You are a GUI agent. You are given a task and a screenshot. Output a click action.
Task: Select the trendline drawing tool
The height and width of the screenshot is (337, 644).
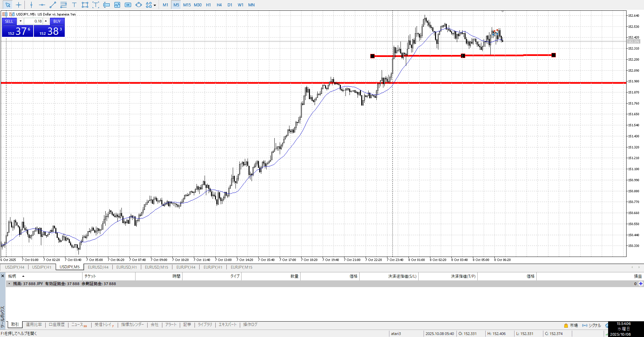[53, 5]
